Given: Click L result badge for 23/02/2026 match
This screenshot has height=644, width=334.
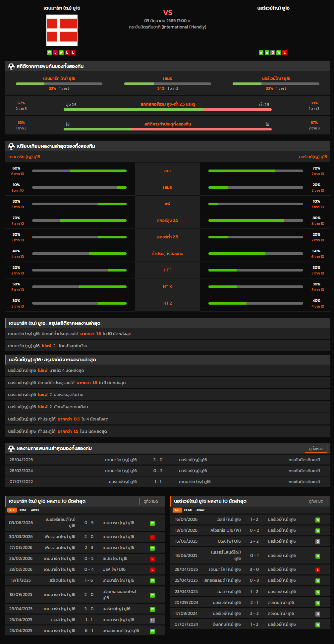Looking at the screenshot, I should pos(152,570).
